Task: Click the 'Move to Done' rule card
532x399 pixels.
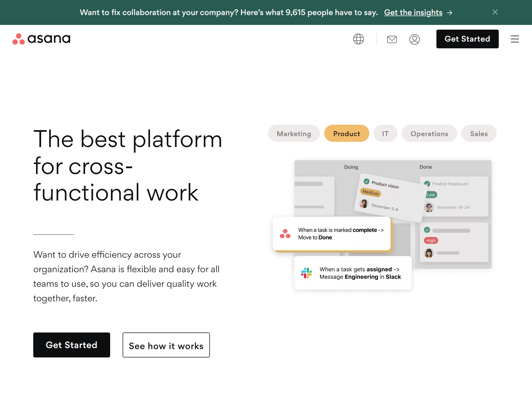Action: [332, 234]
